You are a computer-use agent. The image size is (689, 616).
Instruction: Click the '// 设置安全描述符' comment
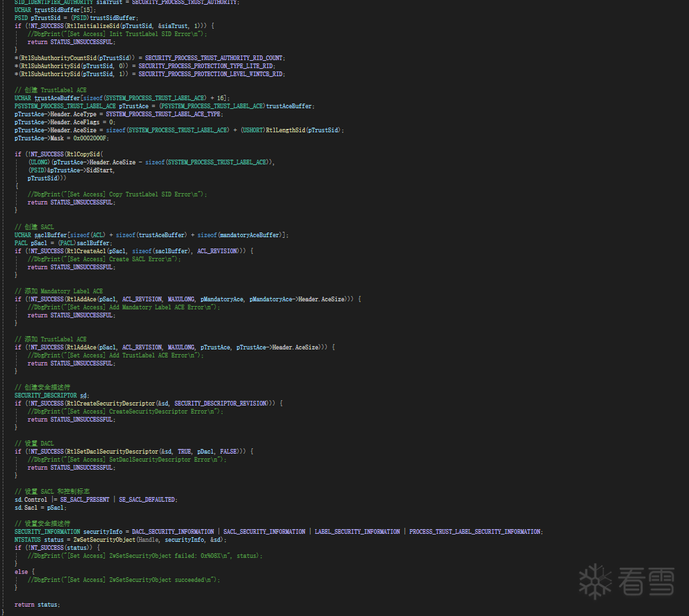[x=42, y=523]
